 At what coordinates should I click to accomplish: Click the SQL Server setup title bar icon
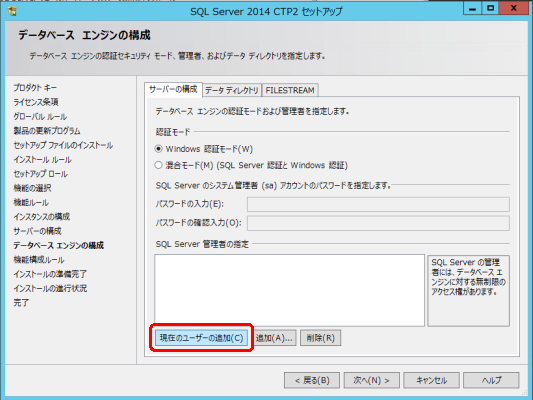point(12,11)
